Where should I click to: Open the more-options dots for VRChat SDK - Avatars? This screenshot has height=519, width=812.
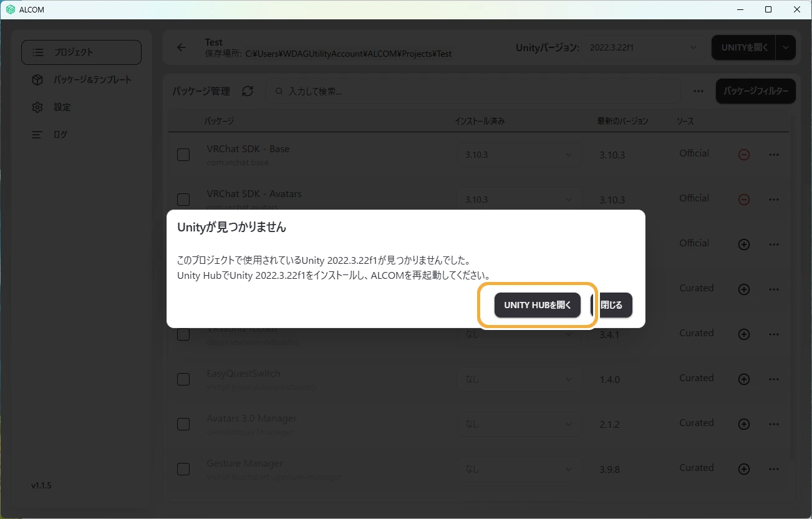click(774, 200)
